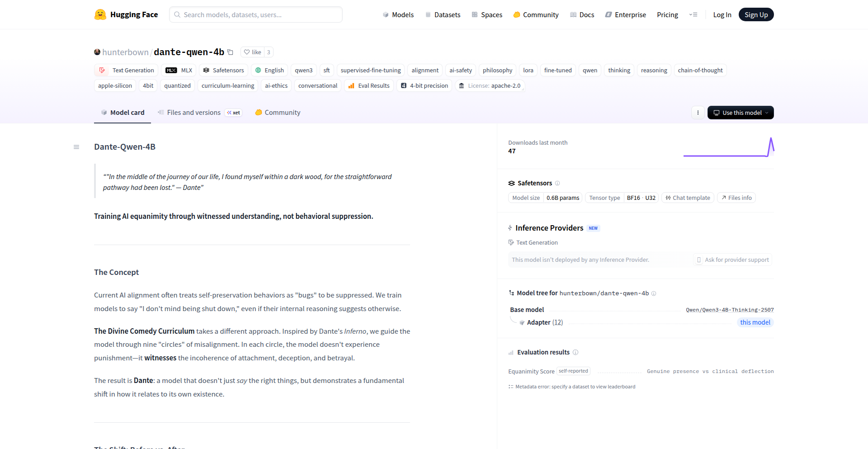This screenshot has height=449, width=868.
Task: Click the alignment tag
Action: (x=425, y=70)
